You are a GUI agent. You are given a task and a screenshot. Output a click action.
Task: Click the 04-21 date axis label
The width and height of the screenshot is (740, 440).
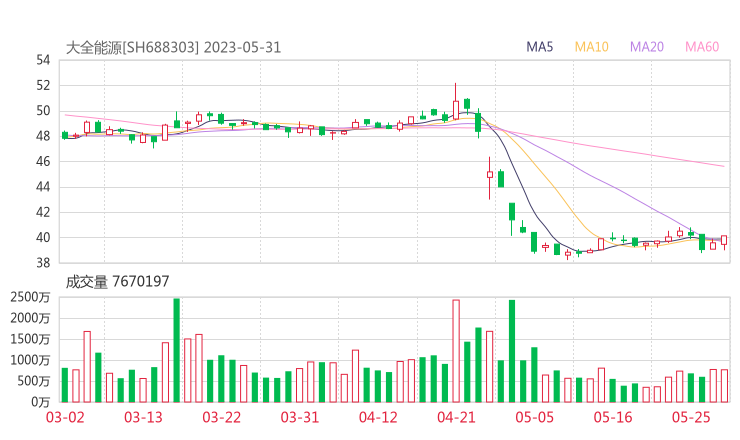tap(456, 417)
